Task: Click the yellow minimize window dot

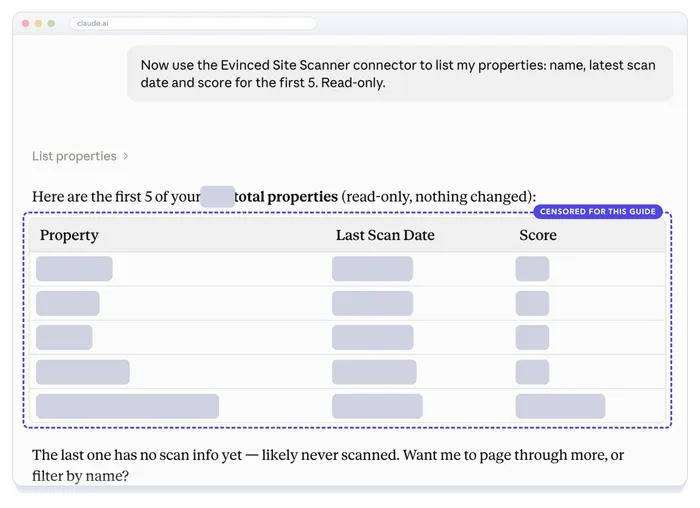Action: pyautogui.click(x=38, y=23)
